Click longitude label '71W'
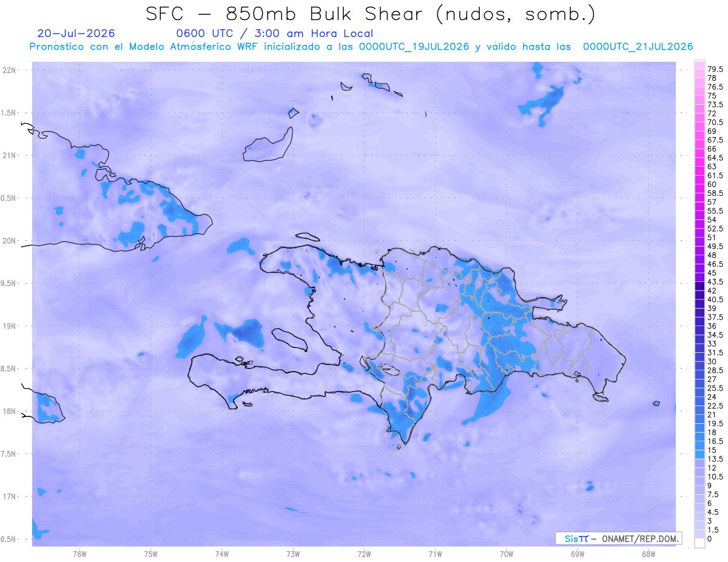The width and height of the screenshot is (728, 562). click(435, 554)
